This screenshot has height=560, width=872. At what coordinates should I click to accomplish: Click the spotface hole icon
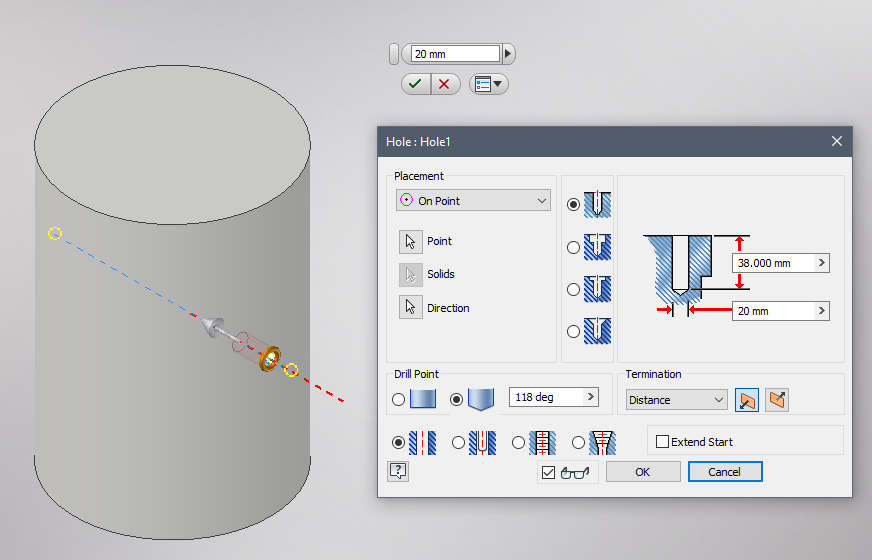tap(597, 290)
